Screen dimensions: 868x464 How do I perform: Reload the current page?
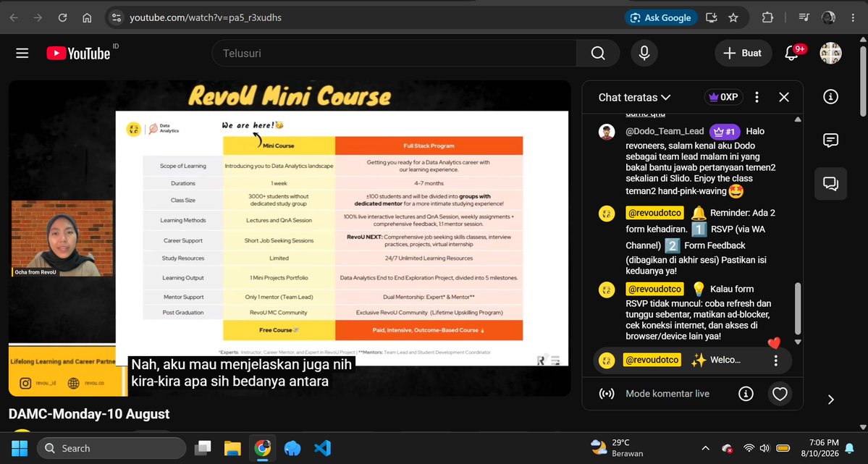point(62,17)
